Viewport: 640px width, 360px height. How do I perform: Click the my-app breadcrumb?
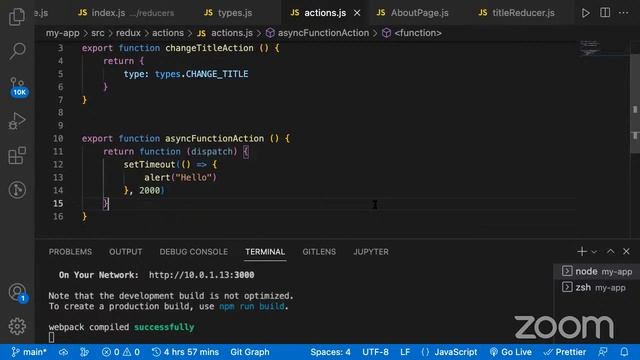62,33
